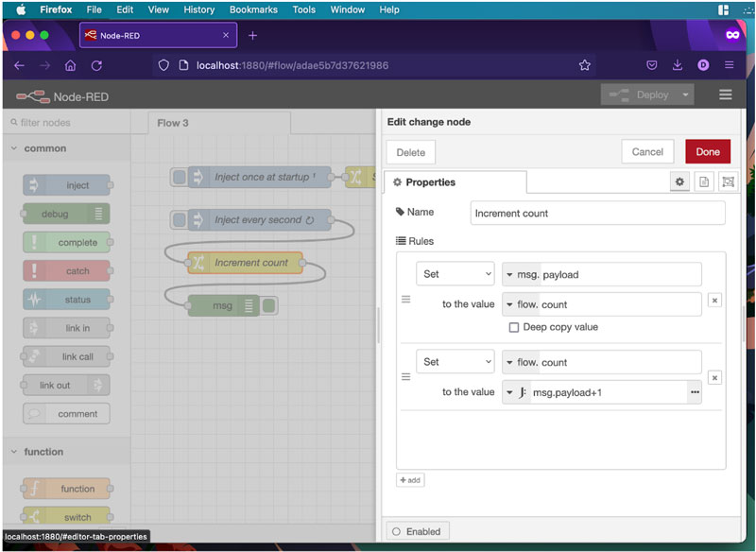Add a new rule with the add button
756x552 pixels.
[410, 480]
